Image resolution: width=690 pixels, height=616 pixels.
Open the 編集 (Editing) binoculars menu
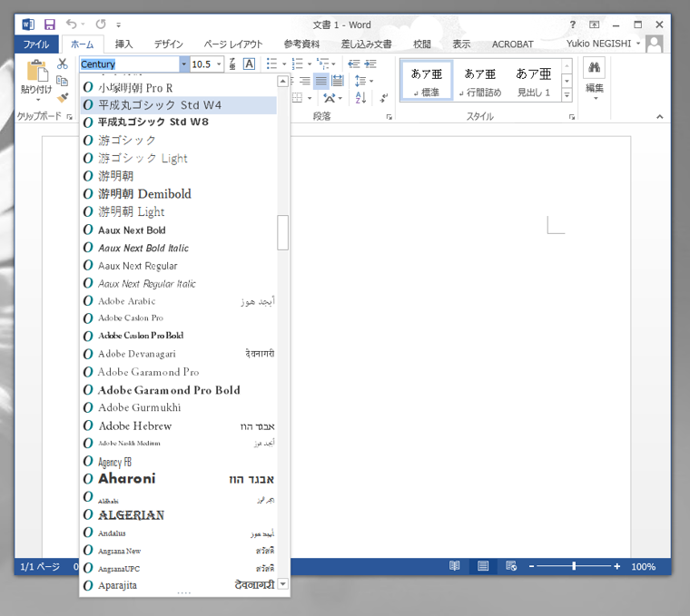[594, 79]
